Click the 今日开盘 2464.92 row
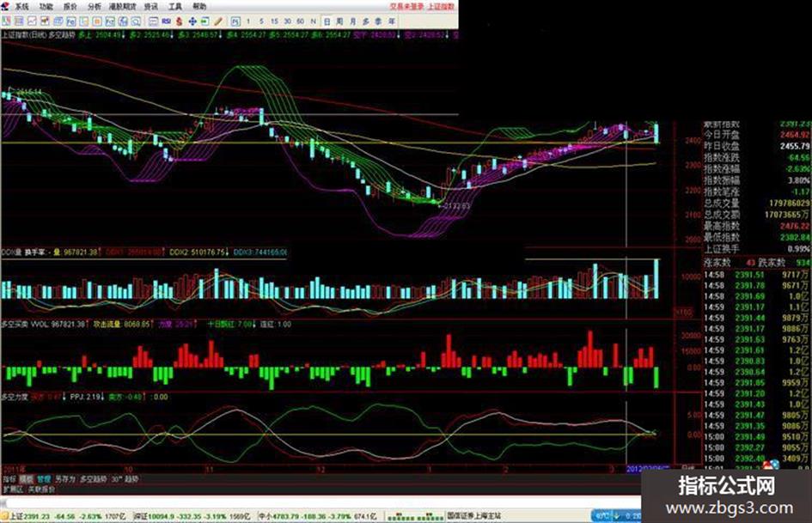The height and width of the screenshot is (523, 812). pos(757,135)
